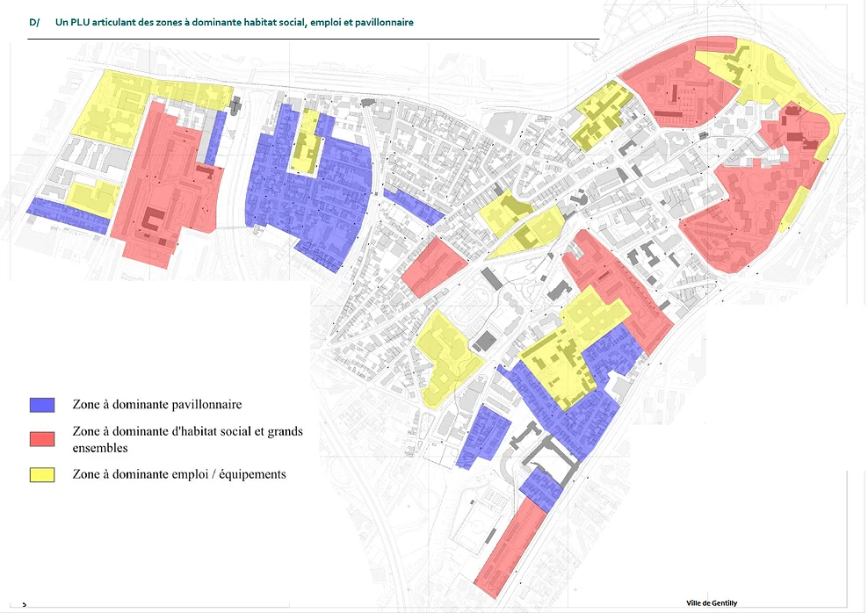The height and width of the screenshot is (613, 868).
Task: Click the blue pavillonnaire legend swatch
Action: pos(42,405)
